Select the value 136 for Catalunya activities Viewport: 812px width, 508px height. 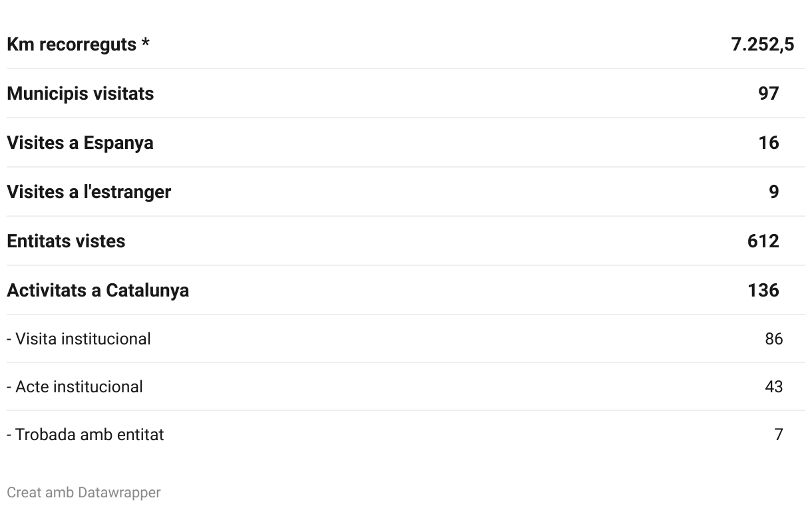click(x=763, y=291)
